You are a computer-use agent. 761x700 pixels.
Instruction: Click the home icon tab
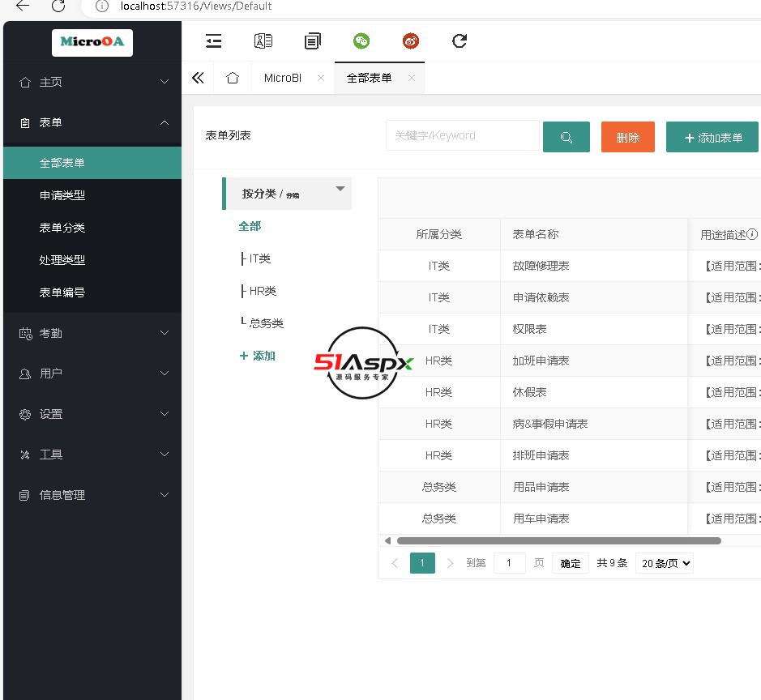click(x=233, y=78)
